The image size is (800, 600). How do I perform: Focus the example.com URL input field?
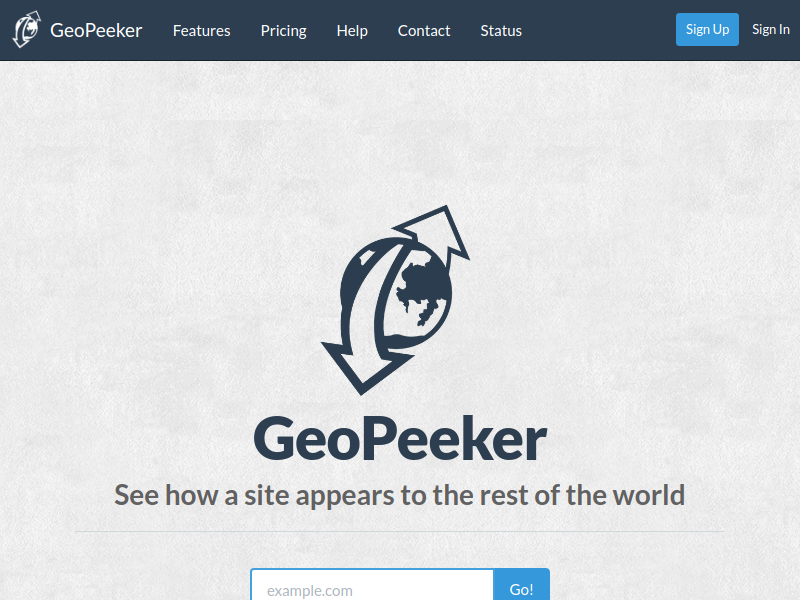(372, 585)
